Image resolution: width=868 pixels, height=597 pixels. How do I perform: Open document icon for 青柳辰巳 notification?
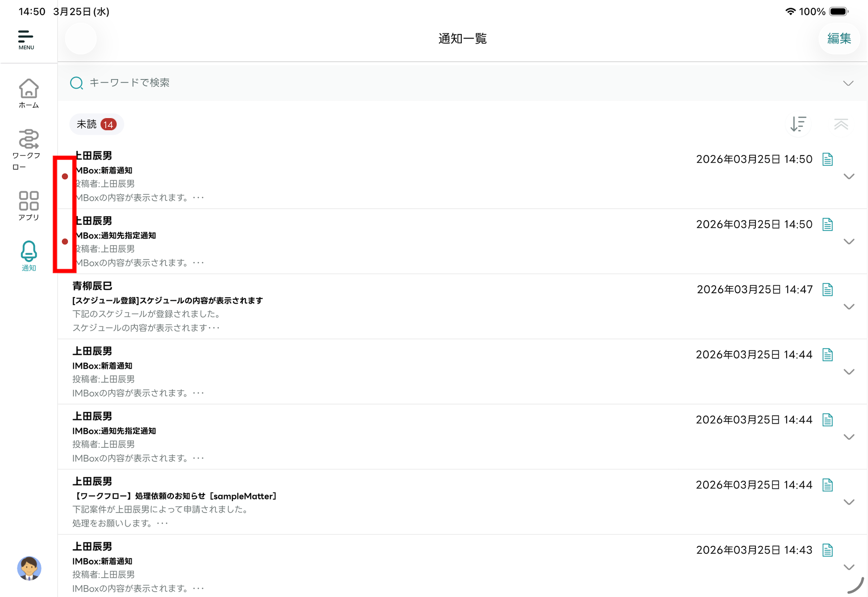[x=827, y=290]
